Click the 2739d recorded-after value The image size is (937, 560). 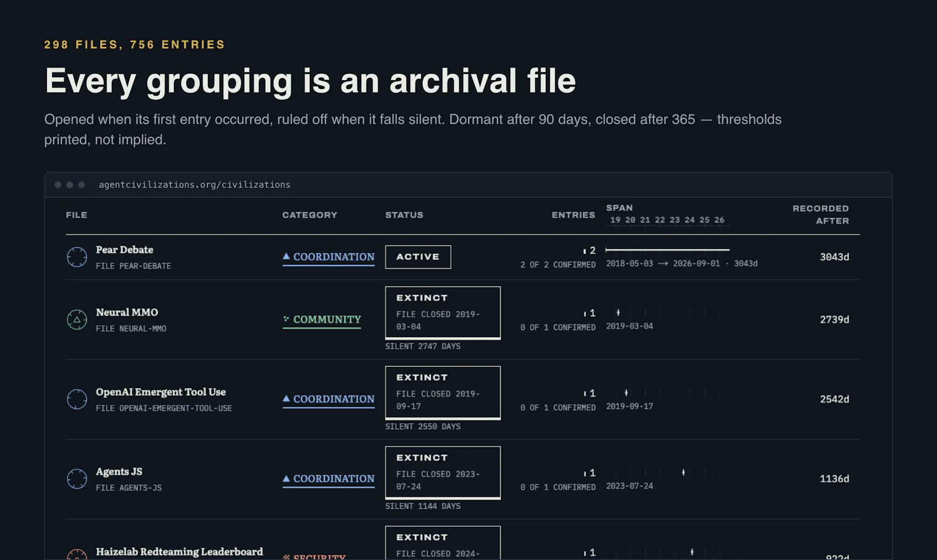click(x=835, y=319)
